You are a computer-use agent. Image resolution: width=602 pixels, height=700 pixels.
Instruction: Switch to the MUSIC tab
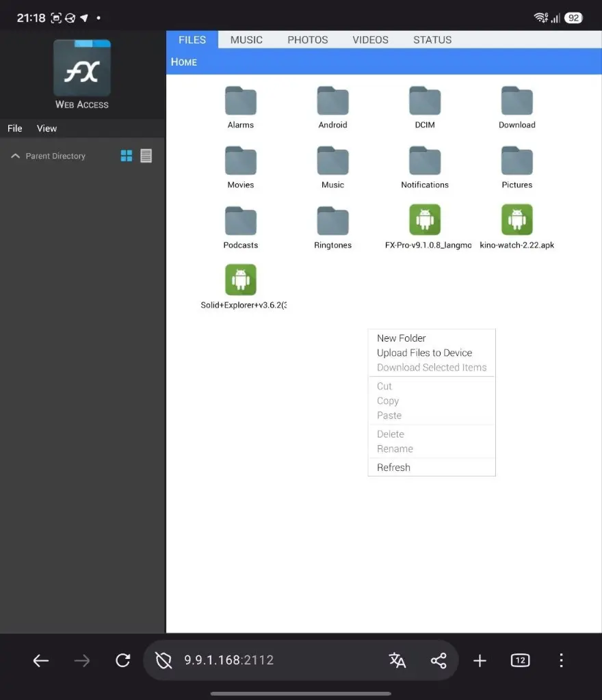tap(246, 40)
